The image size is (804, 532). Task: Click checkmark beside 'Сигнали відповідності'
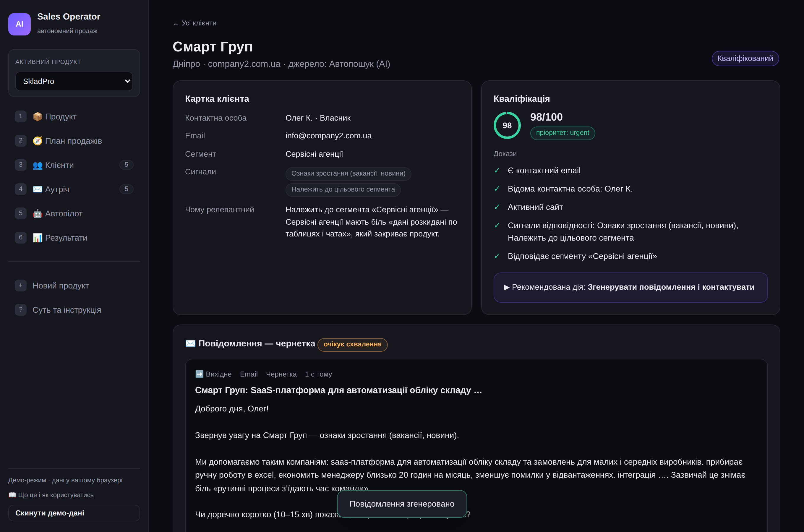click(x=497, y=225)
